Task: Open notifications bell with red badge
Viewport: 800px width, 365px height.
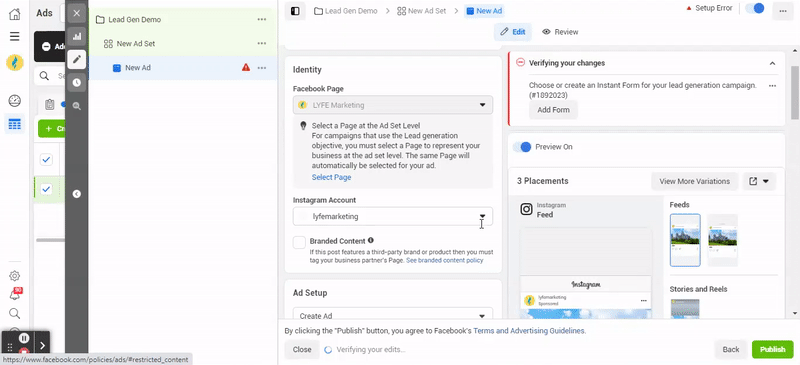Action: point(15,295)
